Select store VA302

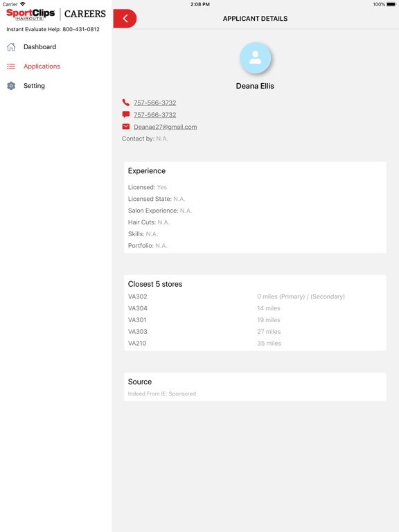[x=137, y=296]
